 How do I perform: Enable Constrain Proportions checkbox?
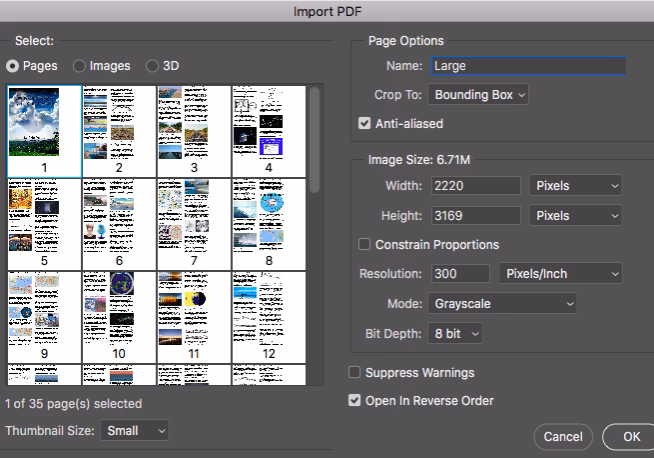(365, 244)
